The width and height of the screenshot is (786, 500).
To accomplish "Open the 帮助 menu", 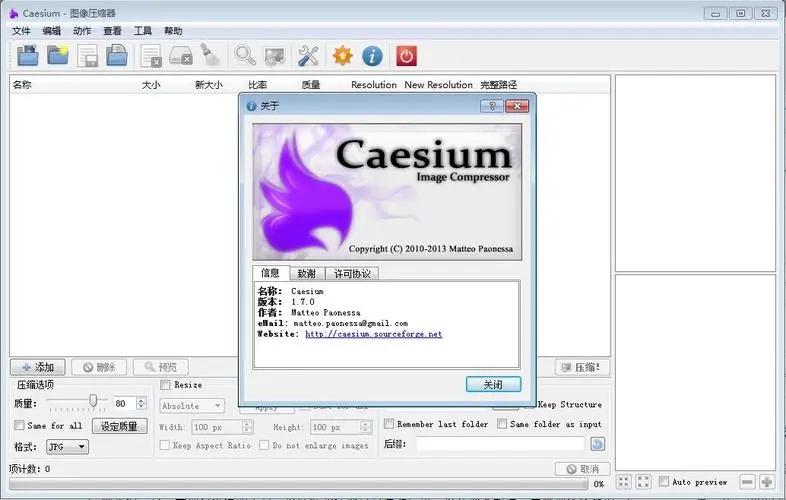I will pyautogui.click(x=173, y=31).
